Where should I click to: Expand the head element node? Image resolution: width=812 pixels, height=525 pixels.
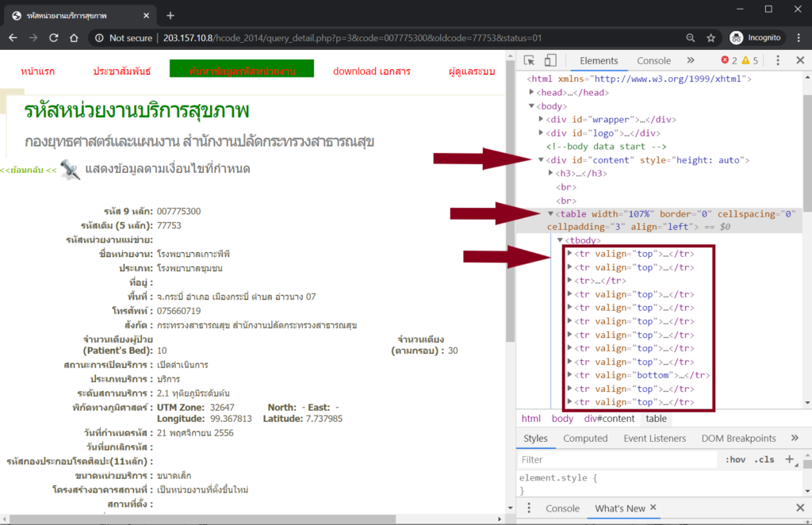[532, 93]
